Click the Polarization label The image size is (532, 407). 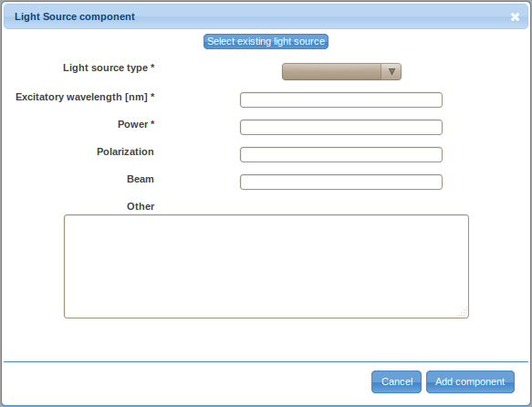coord(125,151)
